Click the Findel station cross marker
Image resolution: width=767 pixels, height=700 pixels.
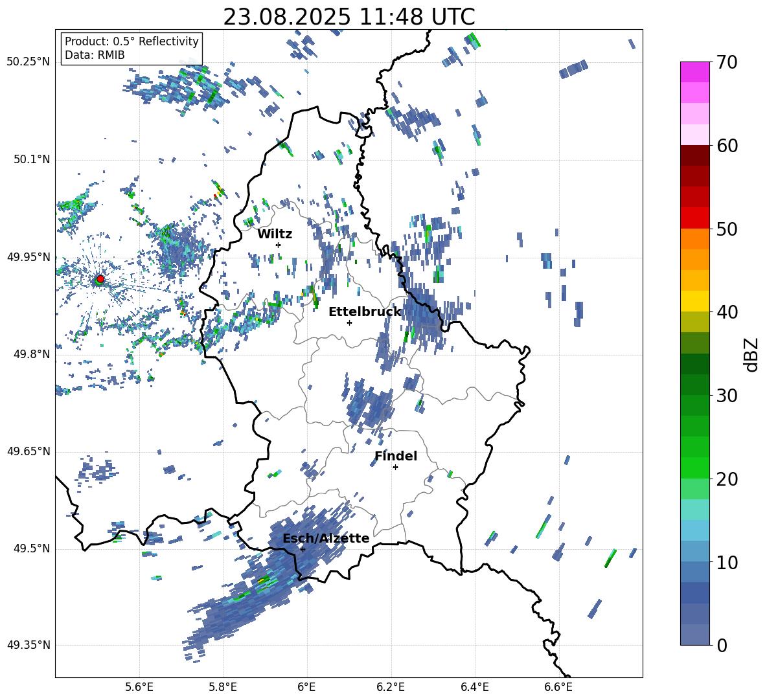tap(395, 468)
